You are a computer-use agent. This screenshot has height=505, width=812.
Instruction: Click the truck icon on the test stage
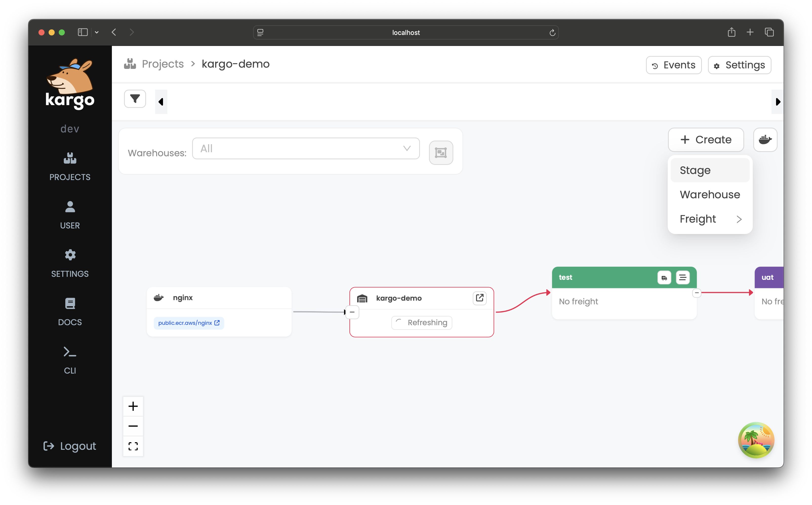pyautogui.click(x=664, y=278)
